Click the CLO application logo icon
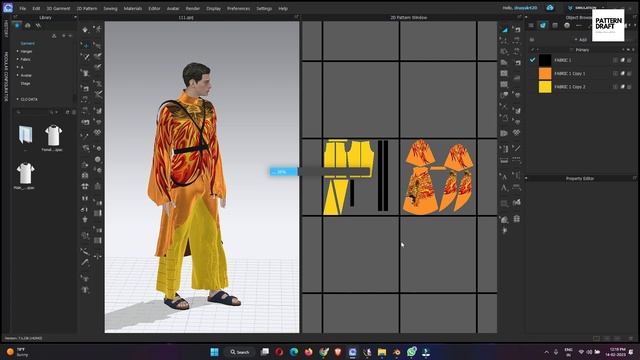The width and height of the screenshot is (640, 360). click(x=8, y=8)
